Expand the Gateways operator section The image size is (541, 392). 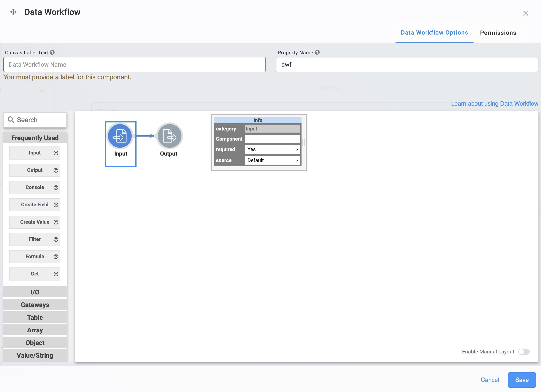pos(35,305)
